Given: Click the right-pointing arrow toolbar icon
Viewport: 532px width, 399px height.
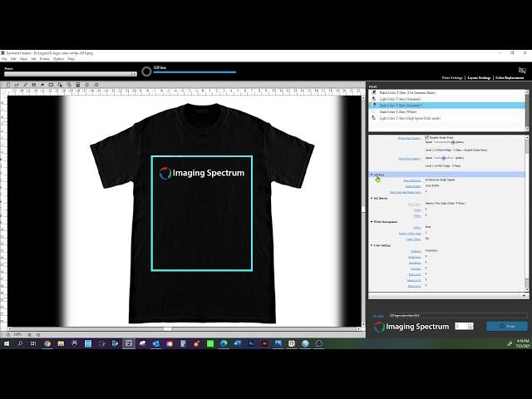Looking at the screenshot, I should coord(42,85).
